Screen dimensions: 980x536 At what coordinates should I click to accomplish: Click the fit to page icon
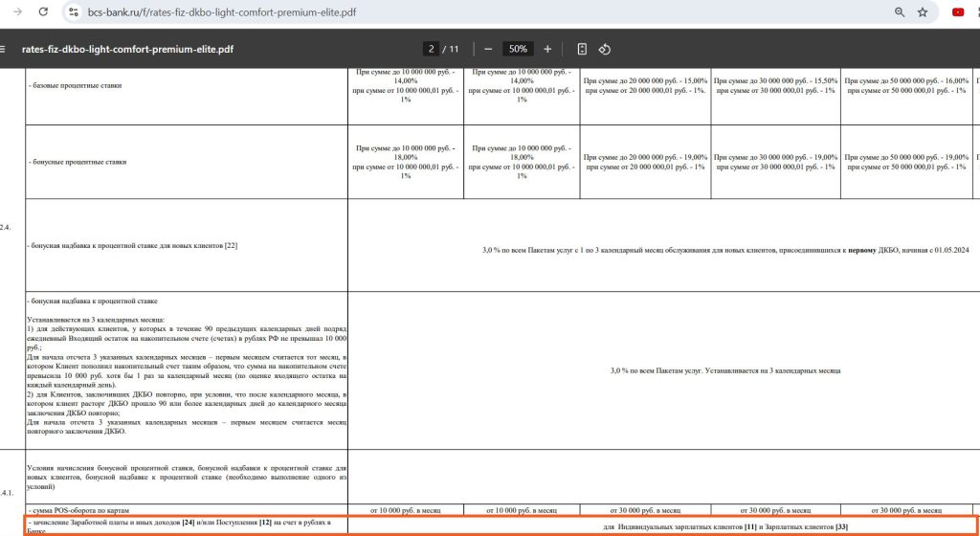tap(582, 49)
